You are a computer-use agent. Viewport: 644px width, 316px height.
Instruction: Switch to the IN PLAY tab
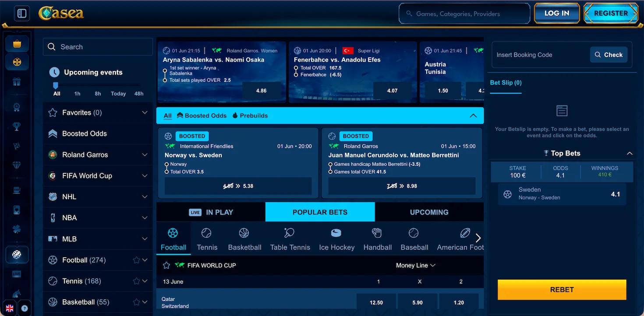211,212
